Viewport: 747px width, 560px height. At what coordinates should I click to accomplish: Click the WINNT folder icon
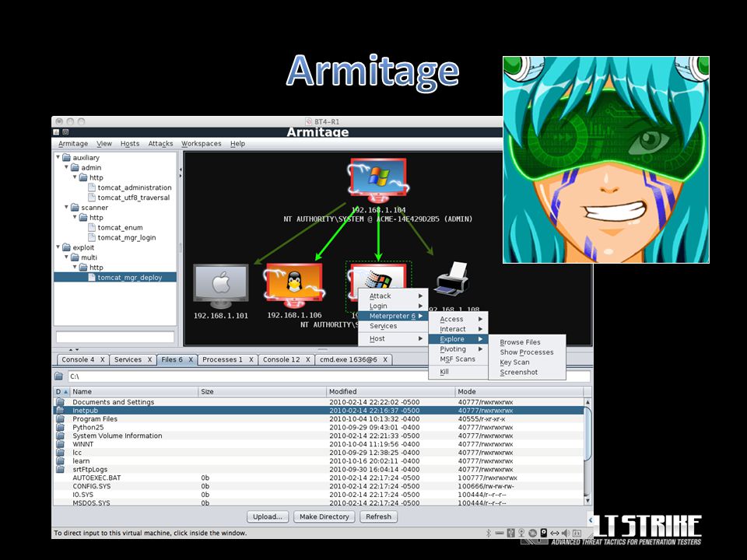click(60, 444)
